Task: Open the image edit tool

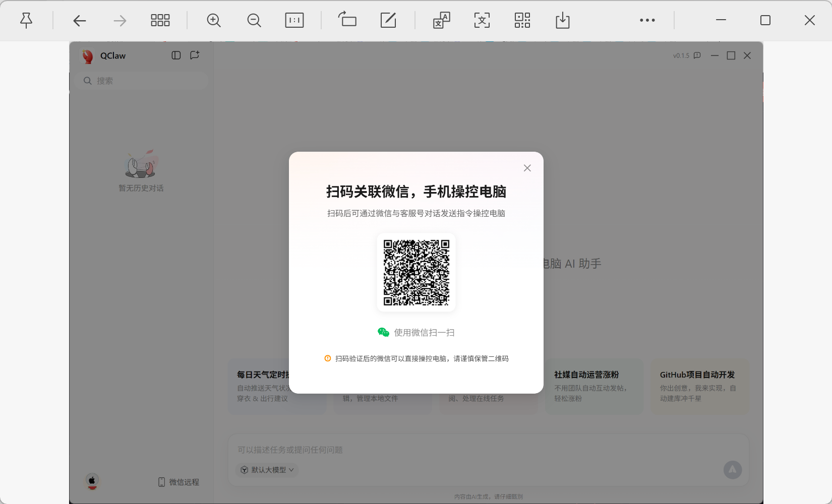Action: point(388,20)
